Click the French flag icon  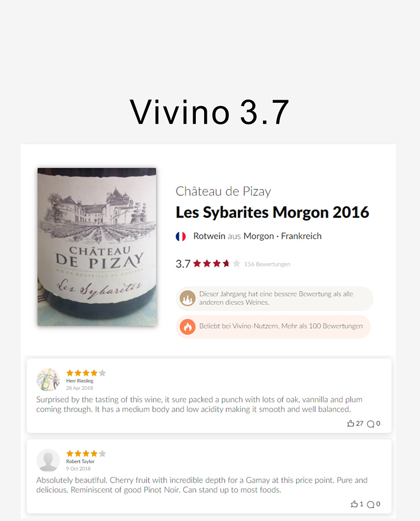click(181, 236)
